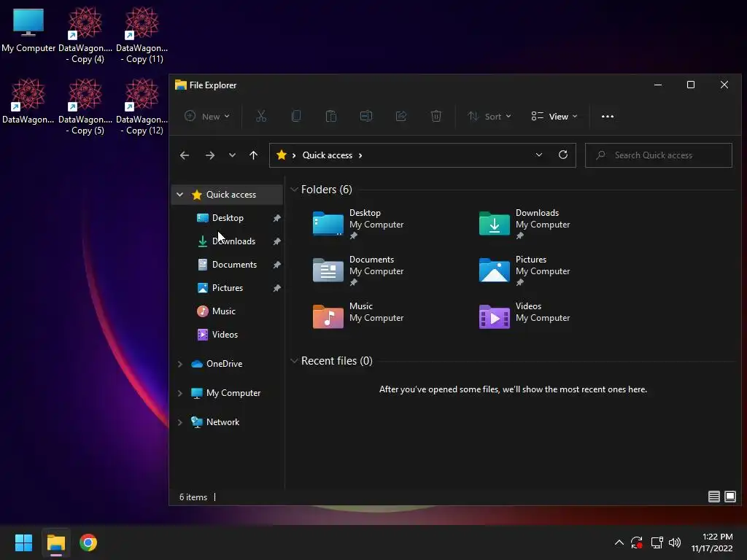Collapse the Recent files (0) group
The height and width of the screenshot is (560, 747).
[x=294, y=360]
